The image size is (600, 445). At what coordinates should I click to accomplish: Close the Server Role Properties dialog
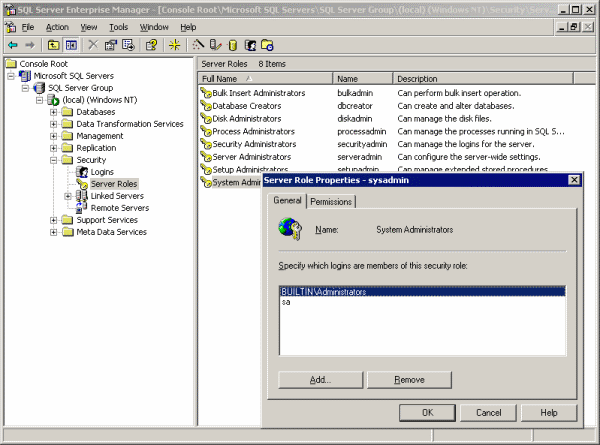pos(574,180)
